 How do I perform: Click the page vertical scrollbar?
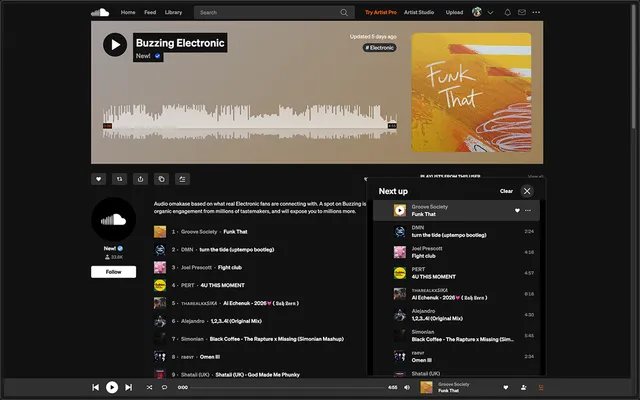tap(634, 65)
